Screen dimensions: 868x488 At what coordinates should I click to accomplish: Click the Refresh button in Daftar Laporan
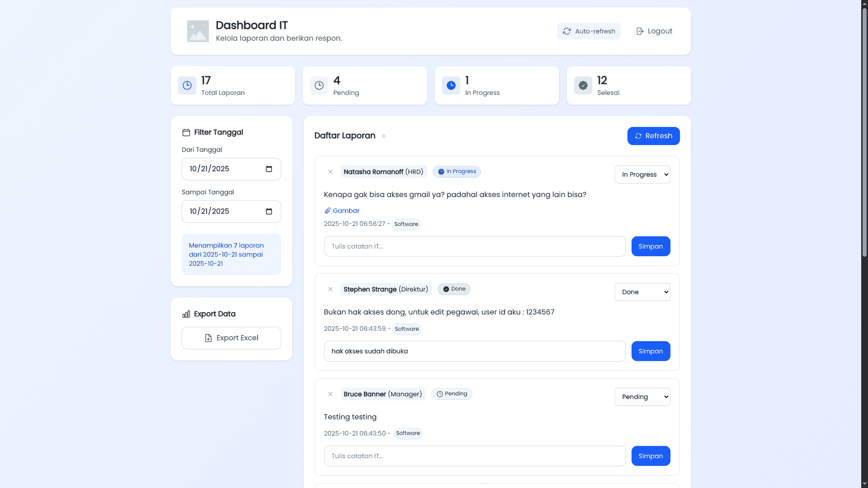653,136
